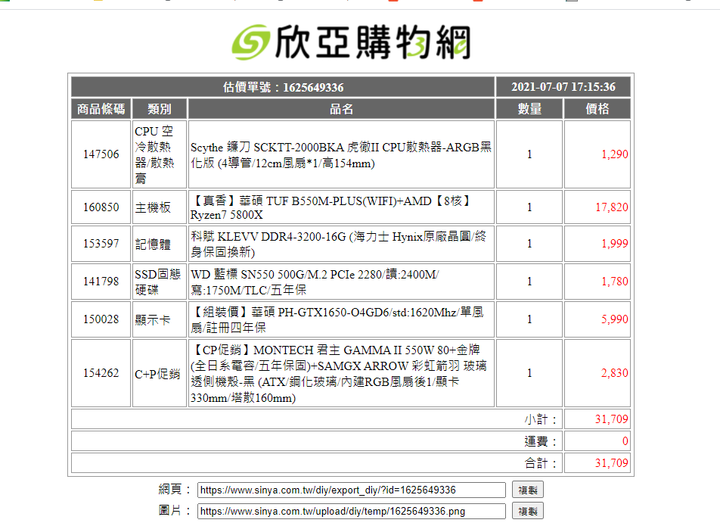Screen dimensions: 720x526
Task: Focus the 網頁 URL input field
Action: (x=351, y=490)
